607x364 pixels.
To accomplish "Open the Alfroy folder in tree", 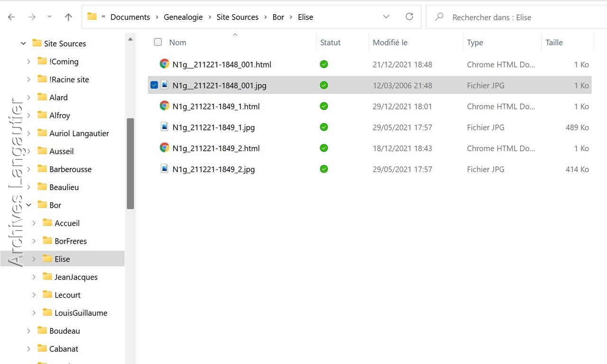I will [x=60, y=116].
